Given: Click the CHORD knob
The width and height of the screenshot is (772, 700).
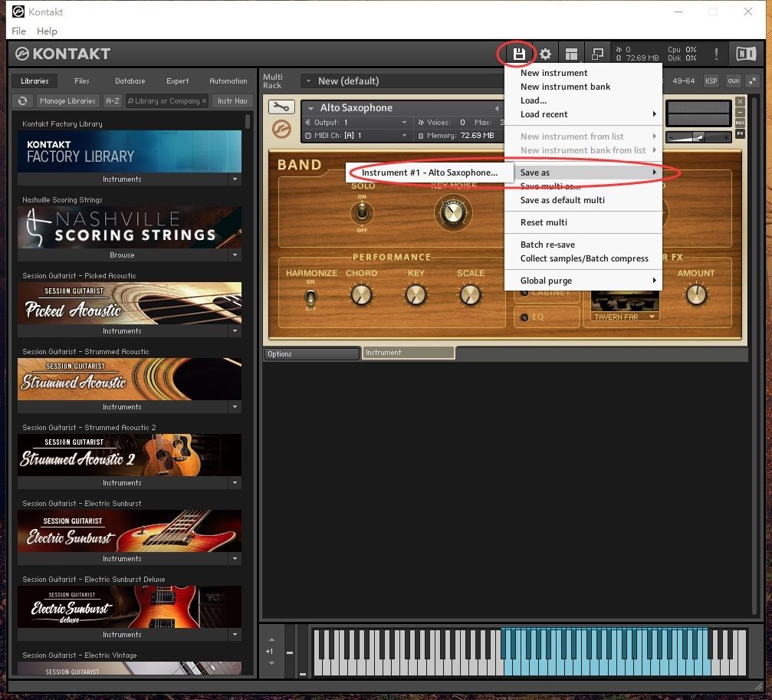Looking at the screenshot, I should coord(361,295).
